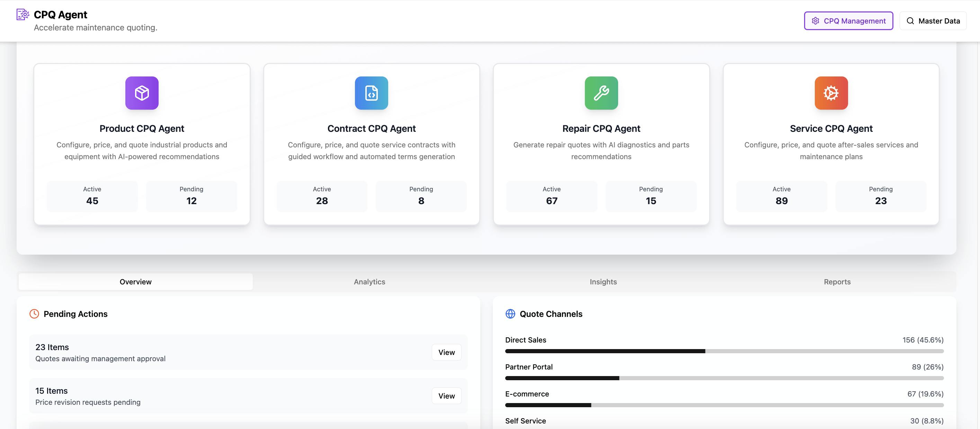Image resolution: width=980 pixels, height=429 pixels.
Task: Click Contract CPQ Active count 28
Action: [322, 201]
